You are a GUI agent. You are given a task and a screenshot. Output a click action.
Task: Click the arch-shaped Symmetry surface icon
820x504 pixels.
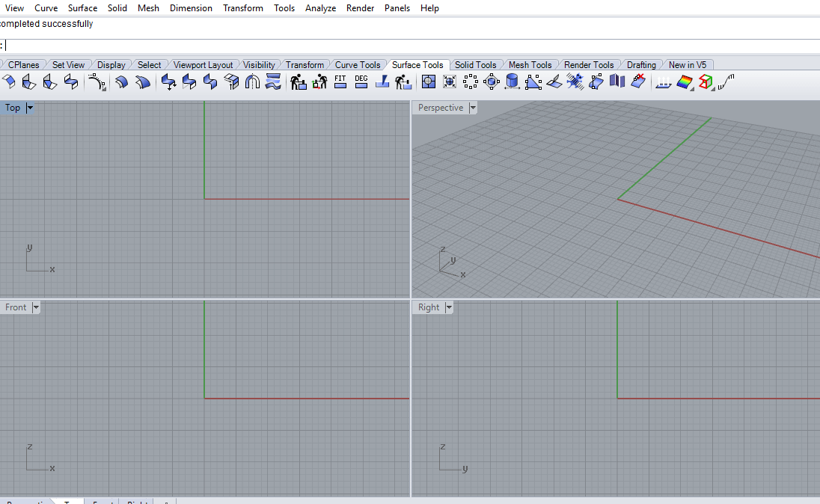(252, 82)
